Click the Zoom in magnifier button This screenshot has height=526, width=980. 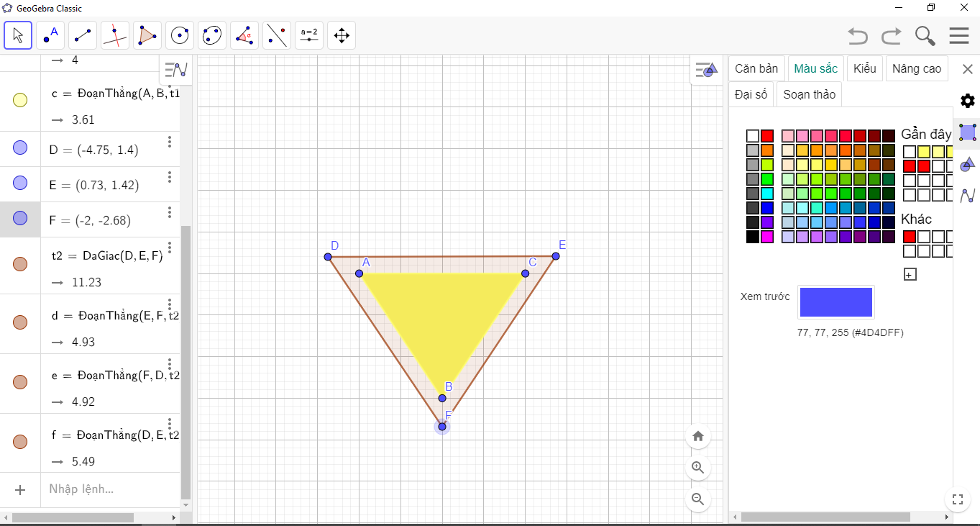[x=697, y=468]
